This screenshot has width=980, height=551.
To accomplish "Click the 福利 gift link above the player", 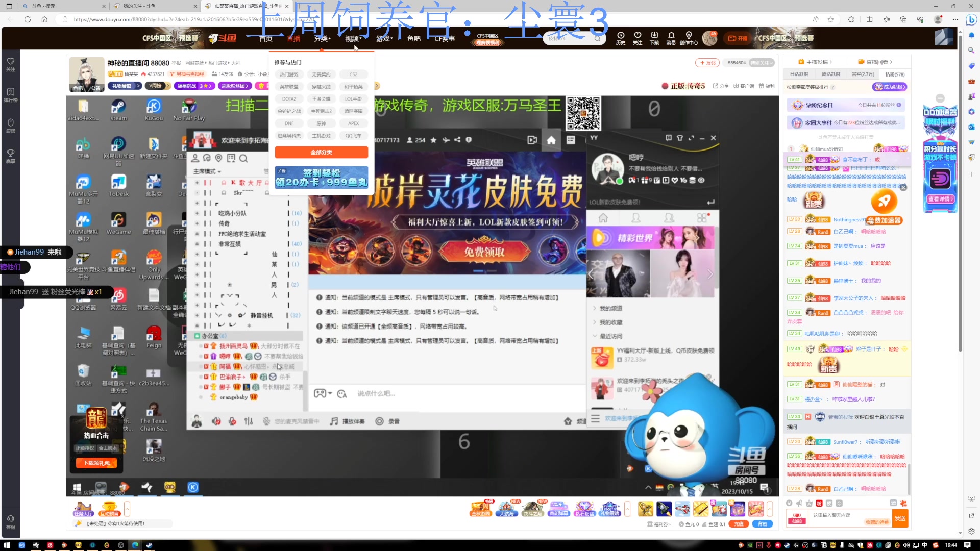I will click(x=767, y=86).
